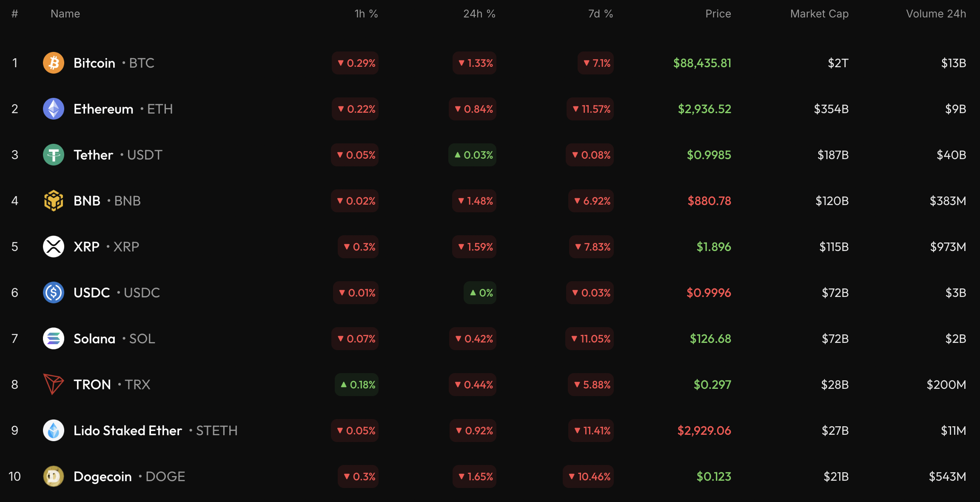Click the Lido Staked Ether icon

point(54,431)
